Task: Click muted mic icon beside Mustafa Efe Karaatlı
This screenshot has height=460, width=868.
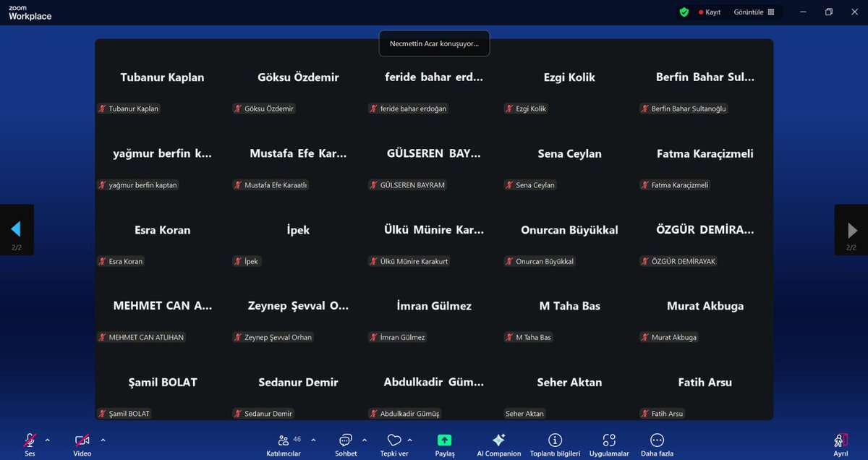Action: click(x=238, y=185)
